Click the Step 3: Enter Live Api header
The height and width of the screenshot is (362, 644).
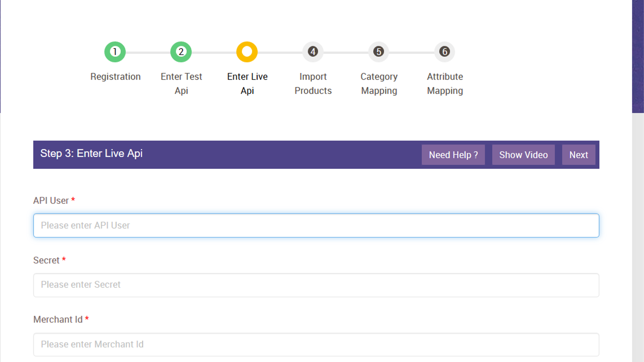point(91,153)
